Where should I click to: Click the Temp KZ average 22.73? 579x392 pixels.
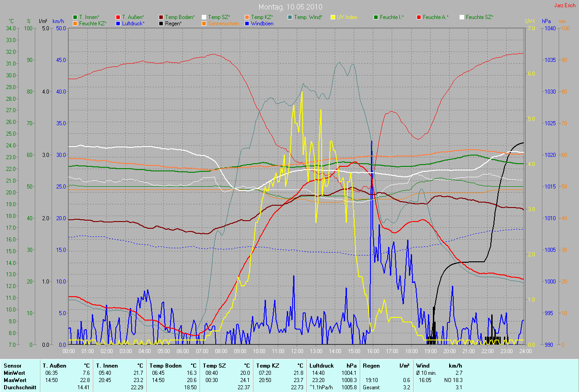(x=297, y=387)
